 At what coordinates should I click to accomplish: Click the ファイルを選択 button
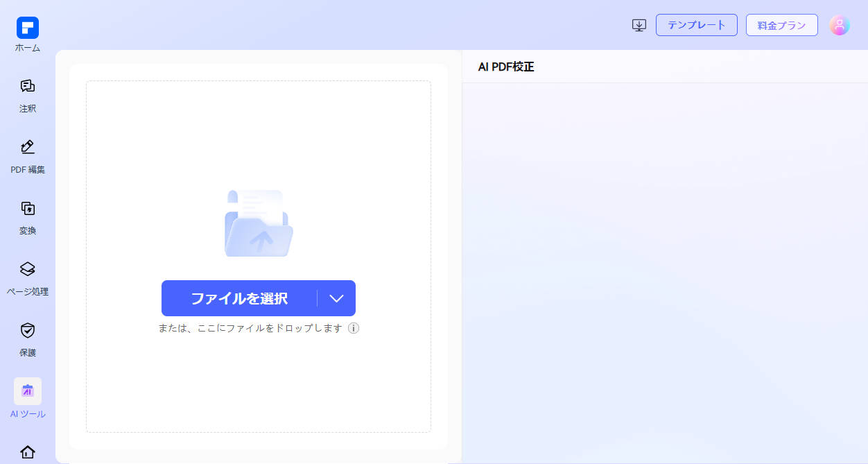coord(239,298)
